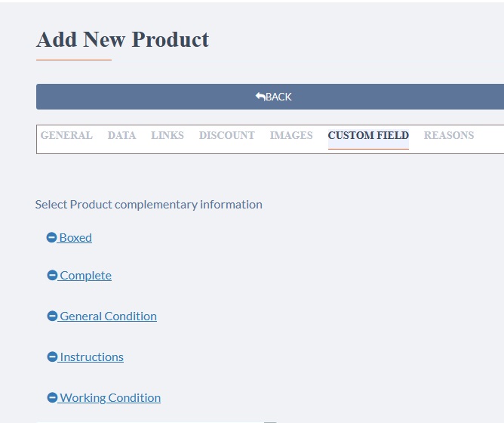This screenshot has height=423, width=504.
Task: Go to the LINKS tab
Action: click(167, 135)
